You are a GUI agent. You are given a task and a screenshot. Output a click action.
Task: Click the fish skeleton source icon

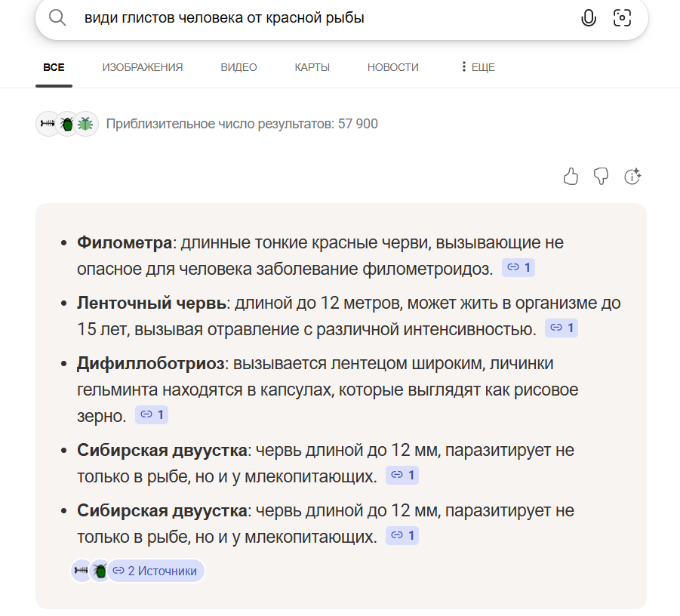click(48, 124)
